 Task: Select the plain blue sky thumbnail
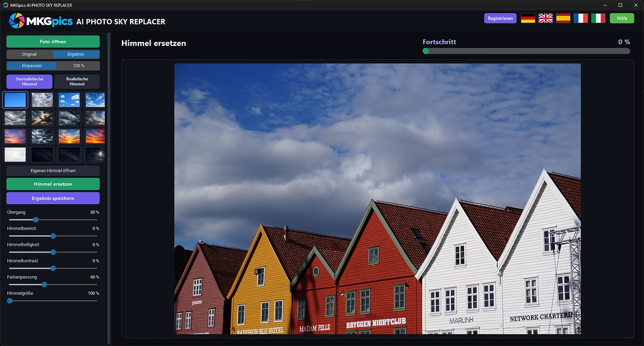(x=15, y=100)
